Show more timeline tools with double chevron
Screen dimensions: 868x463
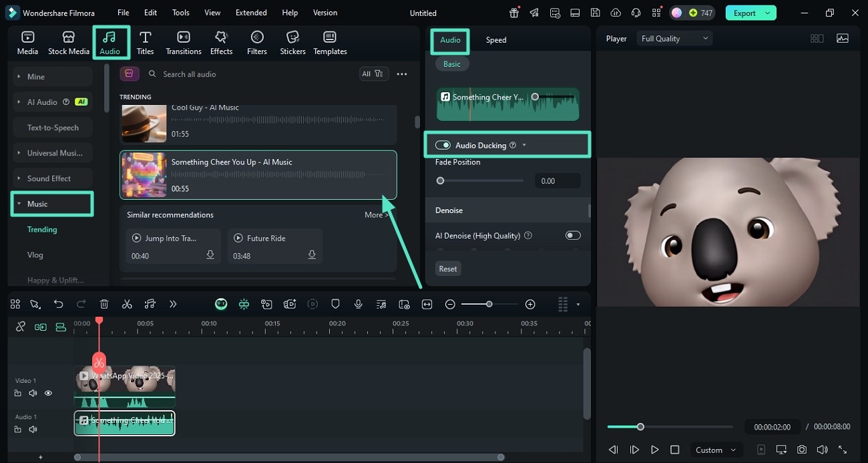(x=173, y=304)
